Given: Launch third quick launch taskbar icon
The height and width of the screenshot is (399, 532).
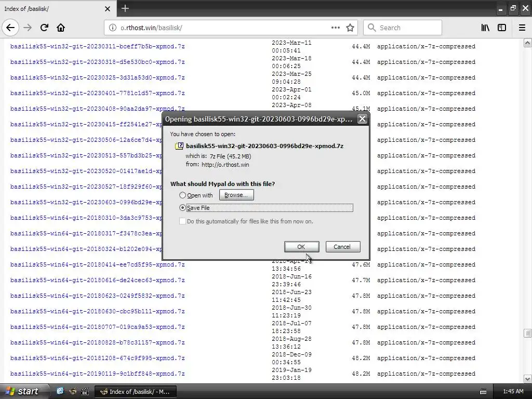Looking at the screenshot, I should [x=85, y=391].
